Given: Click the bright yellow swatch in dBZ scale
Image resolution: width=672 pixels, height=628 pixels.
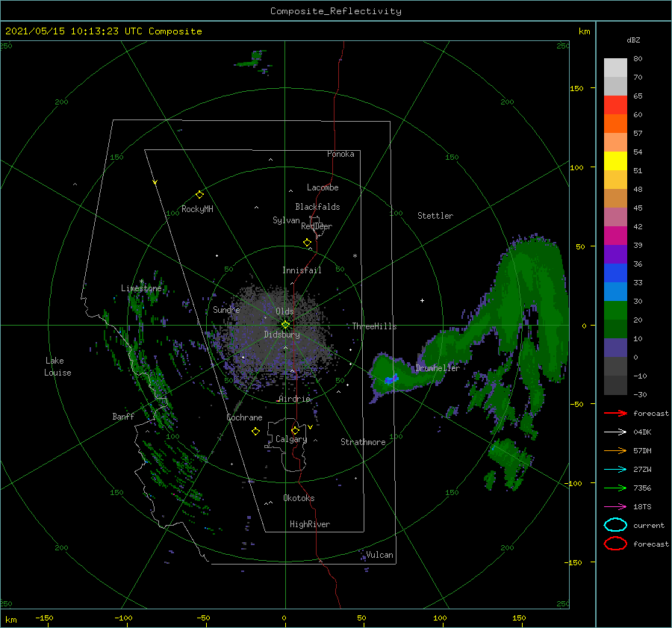Looking at the screenshot, I should 615,161.
